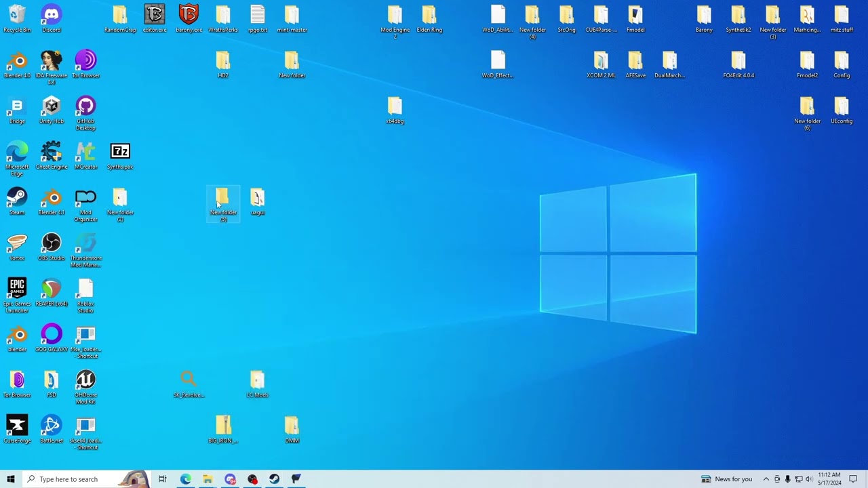
Task: Select the rpgo.txt text file
Action: (x=258, y=19)
